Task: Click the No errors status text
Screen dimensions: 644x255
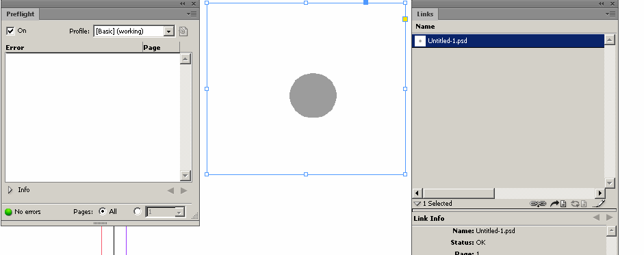Action: 27,212
